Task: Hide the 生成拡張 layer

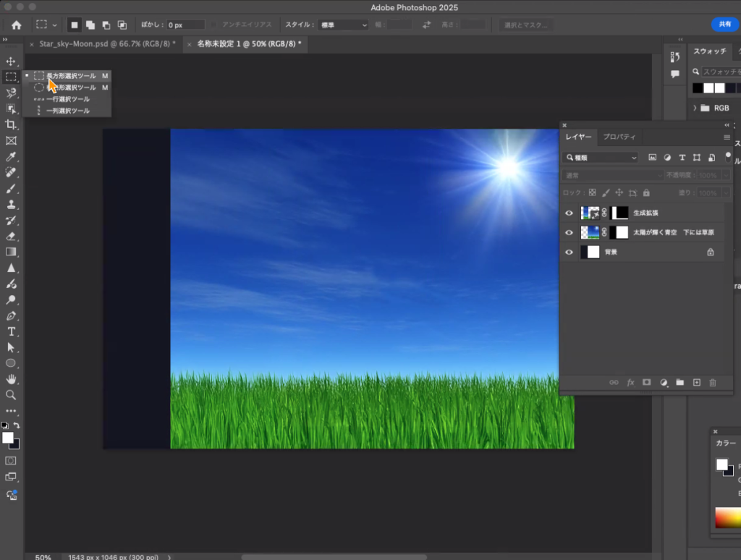Action: tap(569, 213)
